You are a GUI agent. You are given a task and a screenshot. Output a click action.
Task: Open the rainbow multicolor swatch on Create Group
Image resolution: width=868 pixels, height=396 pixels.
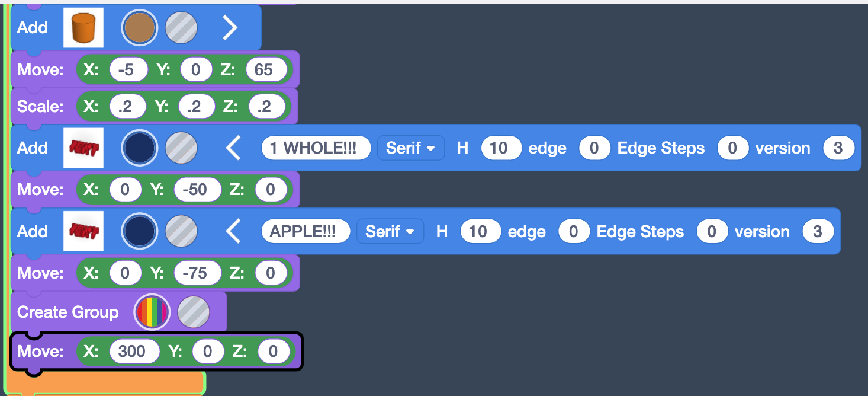[152, 312]
